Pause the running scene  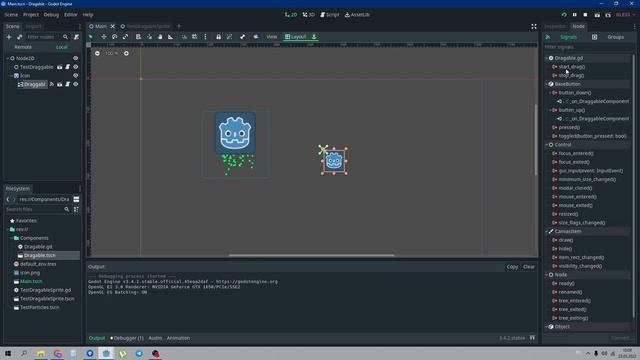[x=575, y=15]
